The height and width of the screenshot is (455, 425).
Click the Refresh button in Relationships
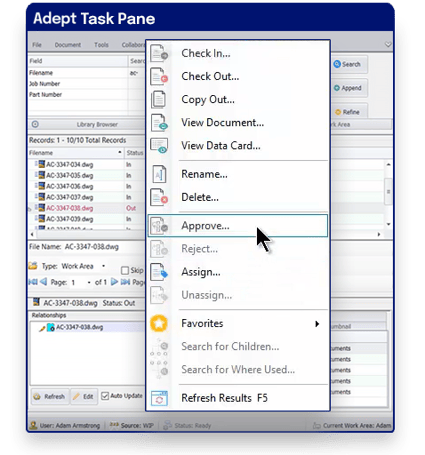pos(50,396)
